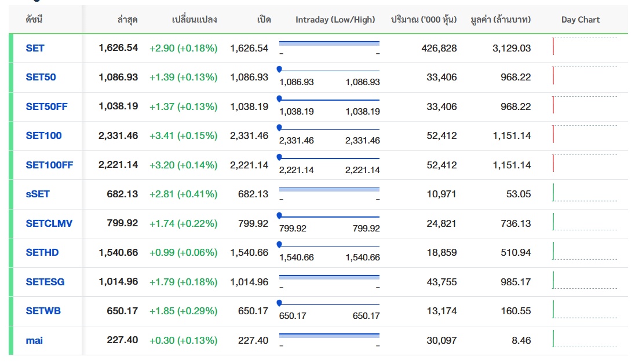Click the SET intraday range bar

329,43
